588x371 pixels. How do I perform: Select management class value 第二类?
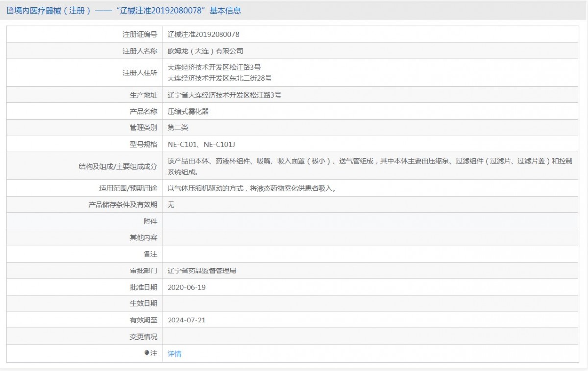pos(178,127)
